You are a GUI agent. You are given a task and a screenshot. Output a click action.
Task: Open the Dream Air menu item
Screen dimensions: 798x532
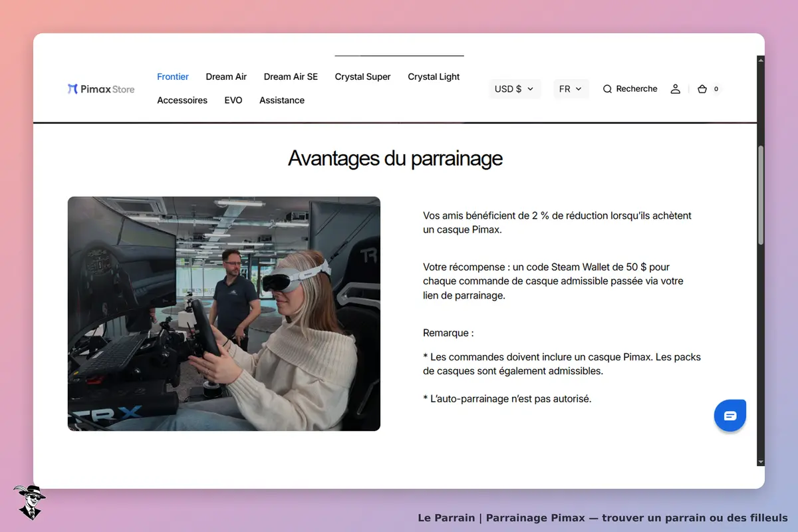click(226, 76)
